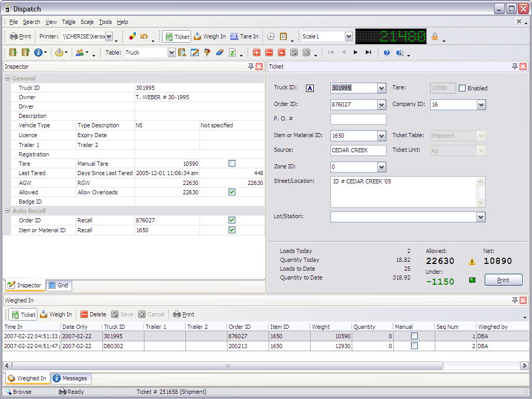Click the Ticket button in the top toolbar
Image resolution: width=532 pixels, height=399 pixels.
point(177,36)
